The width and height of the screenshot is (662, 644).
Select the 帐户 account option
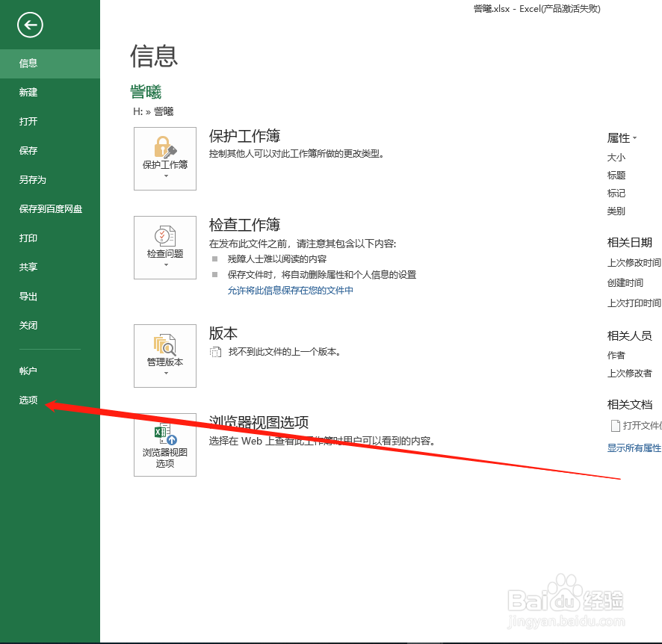28,371
